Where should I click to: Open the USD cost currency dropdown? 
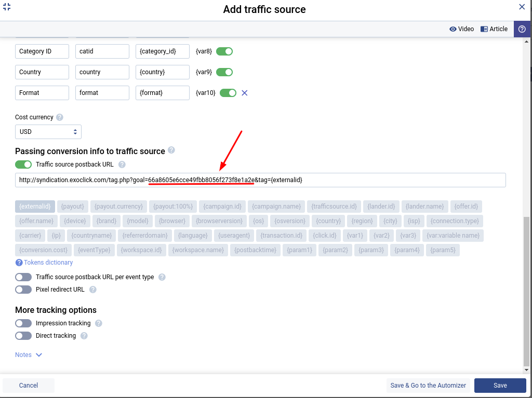48,132
